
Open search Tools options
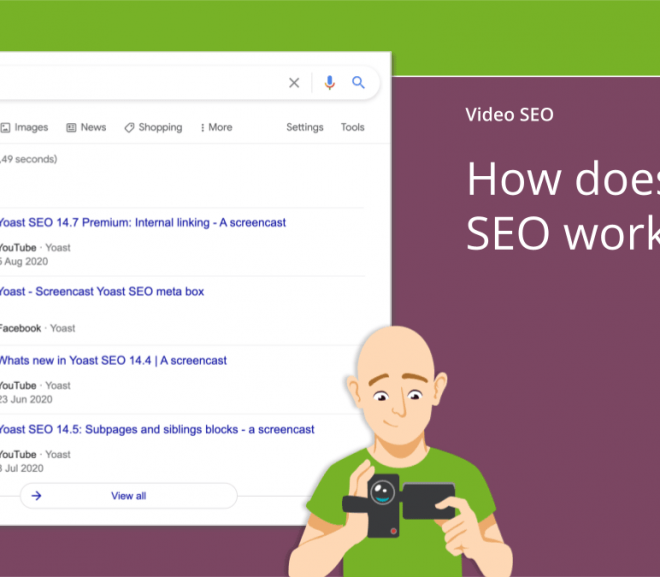352,128
